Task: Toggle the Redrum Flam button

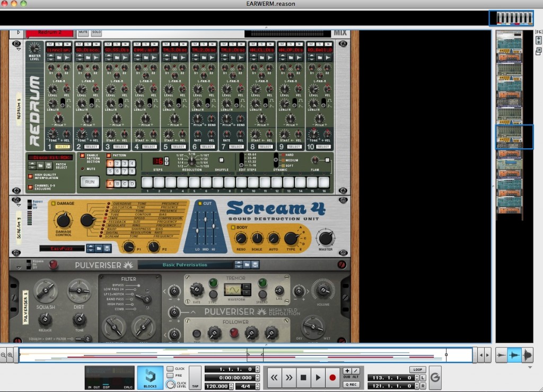Action: coord(327,160)
